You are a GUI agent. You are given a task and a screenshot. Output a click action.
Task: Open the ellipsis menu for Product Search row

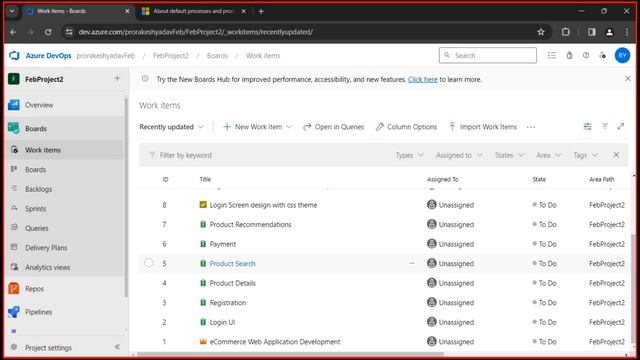[411, 263]
